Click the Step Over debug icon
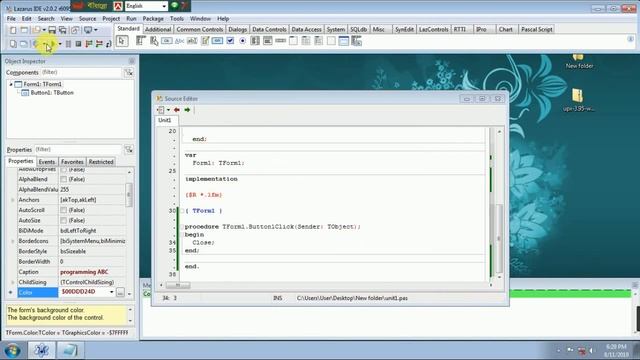Viewport: 640px width, 360px height. [x=99, y=44]
